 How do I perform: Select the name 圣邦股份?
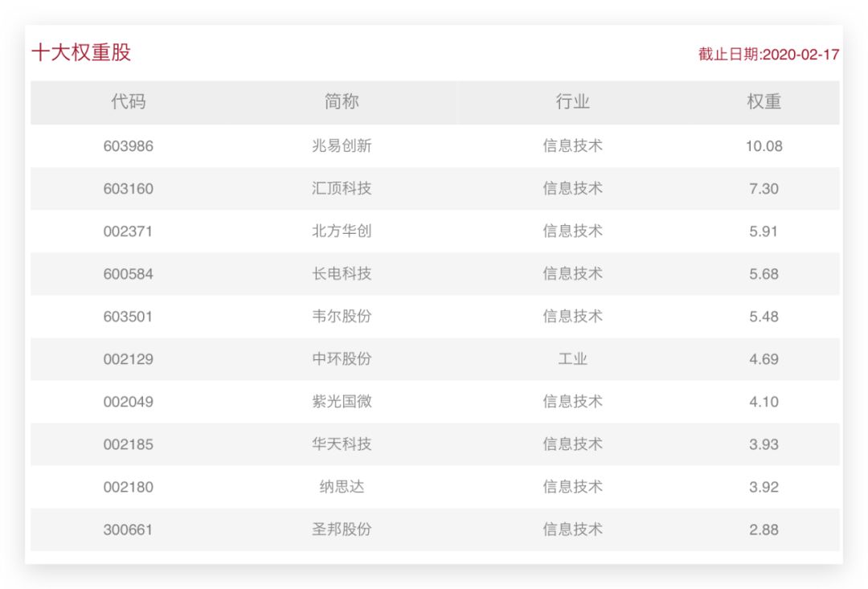[x=342, y=530]
